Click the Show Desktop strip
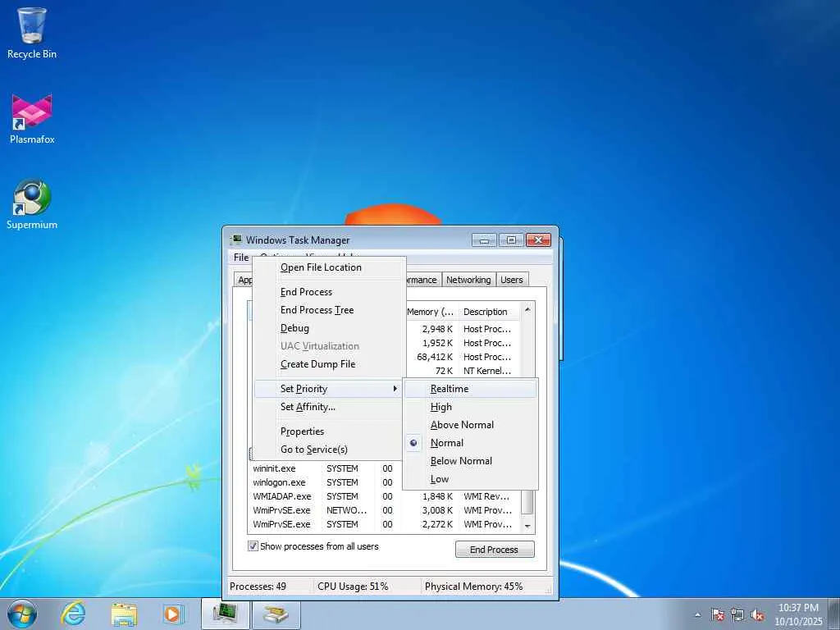Image resolution: width=840 pixels, height=630 pixels. click(835, 614)
